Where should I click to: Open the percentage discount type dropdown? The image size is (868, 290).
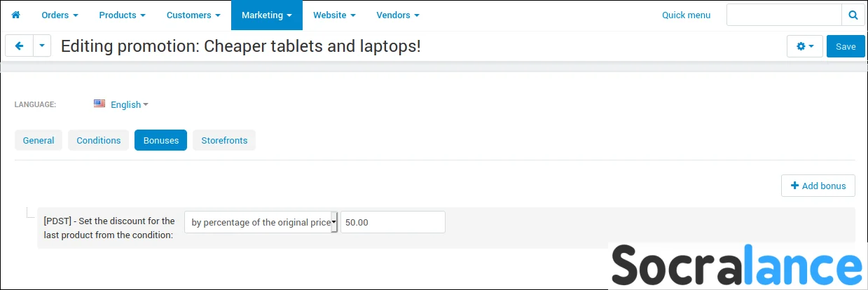coord(261,222)
